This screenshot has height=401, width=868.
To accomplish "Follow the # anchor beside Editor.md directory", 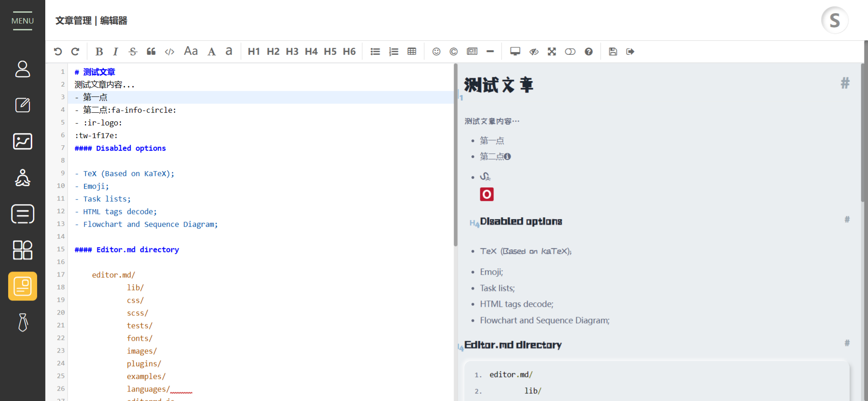I will pyautogui.click(x=847, y=343).
